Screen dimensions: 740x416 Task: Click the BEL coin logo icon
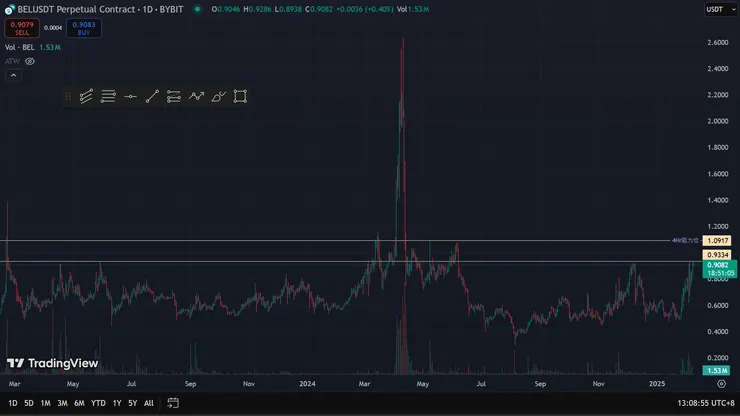tap(9, 9)
